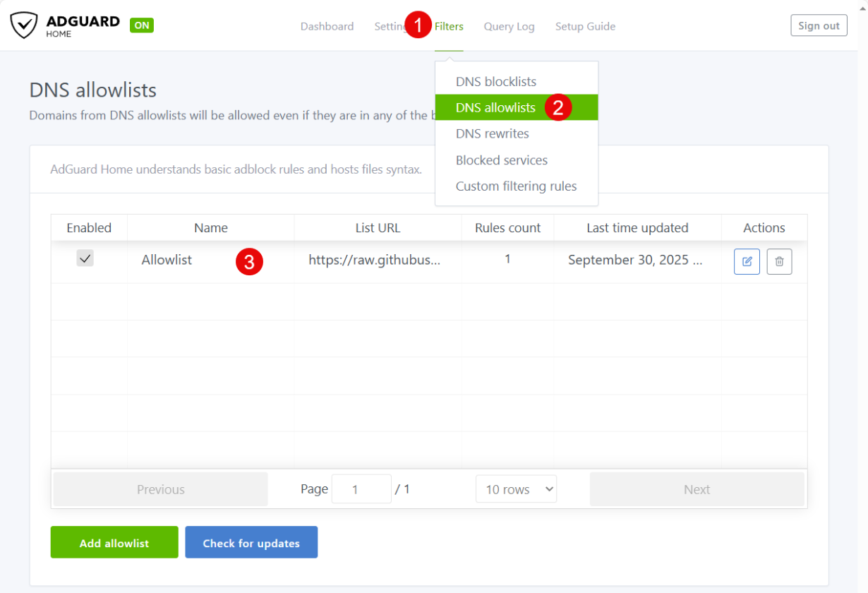Click the AdGuard Home shield logo

click(x=24, y=25)
